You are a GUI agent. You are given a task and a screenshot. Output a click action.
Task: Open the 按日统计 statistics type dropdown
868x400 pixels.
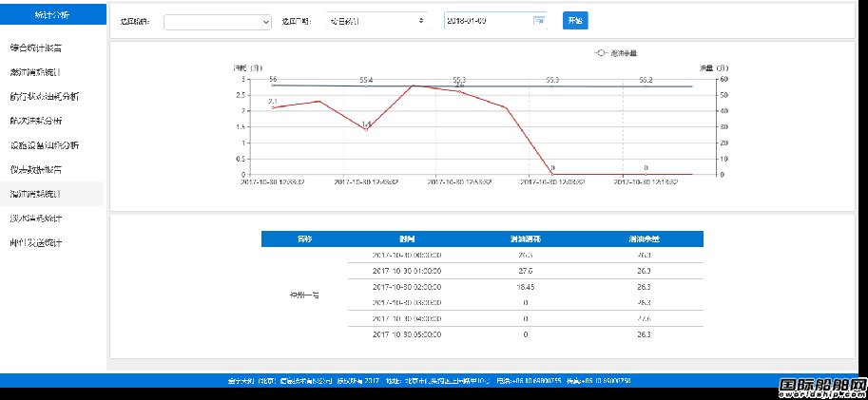point(376,20)
